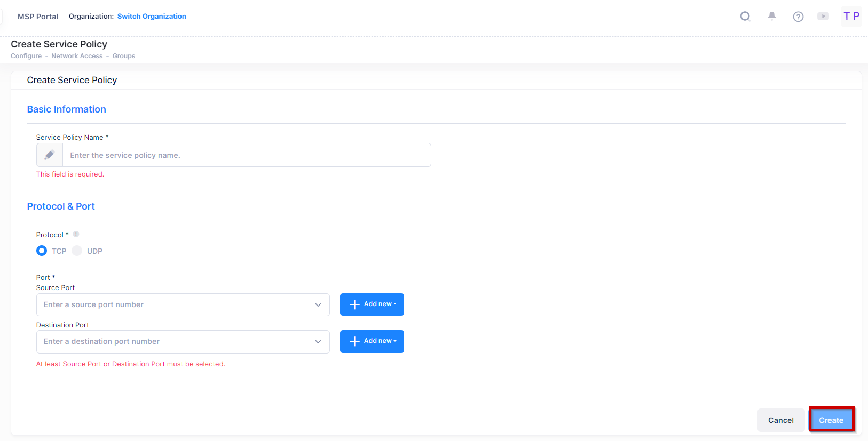
Task: Navigate to Network Access breadcrumb
Action: [77, 56]
